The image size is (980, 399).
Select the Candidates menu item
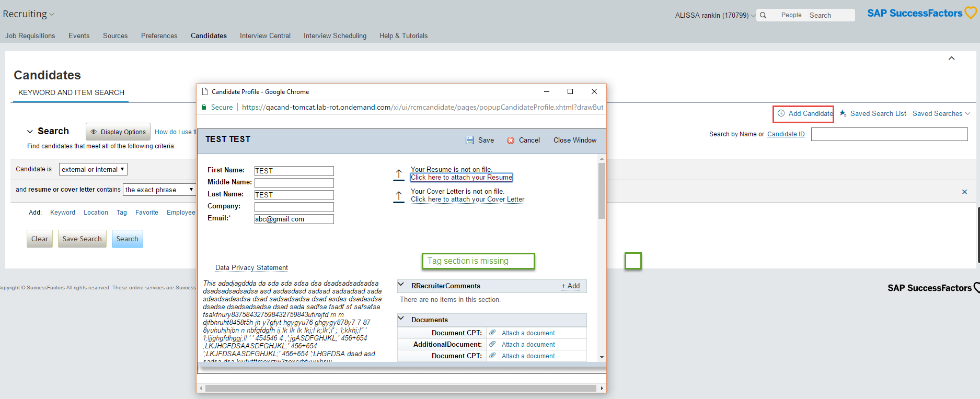[x=209, y=36]
